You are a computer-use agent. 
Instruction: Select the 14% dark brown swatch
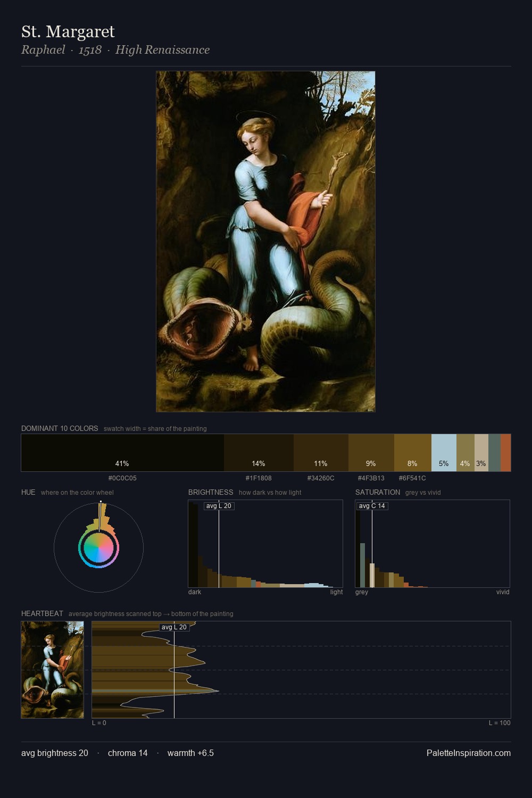pos(259,453)
